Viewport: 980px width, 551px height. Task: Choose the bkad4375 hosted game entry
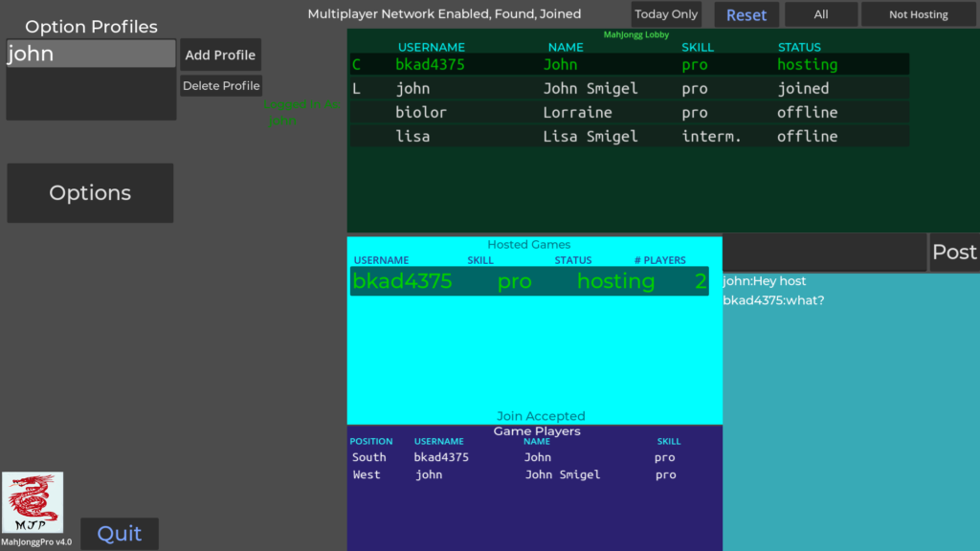coord(528,281)
